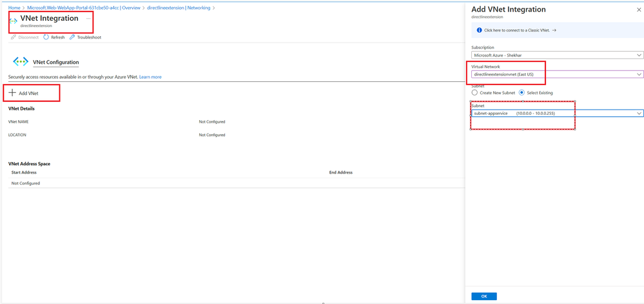Click the Troubleshoot wrench icon

pos(72,37)
